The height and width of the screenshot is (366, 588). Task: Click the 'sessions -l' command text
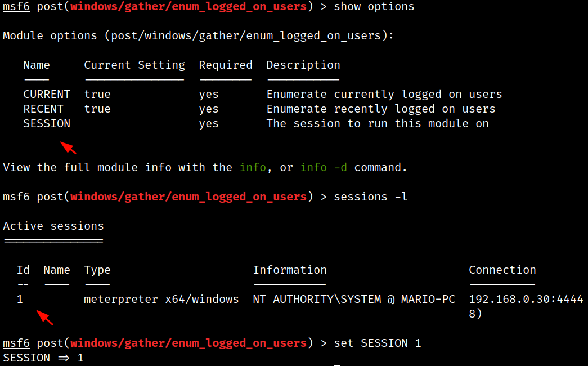tap(370, 197)
